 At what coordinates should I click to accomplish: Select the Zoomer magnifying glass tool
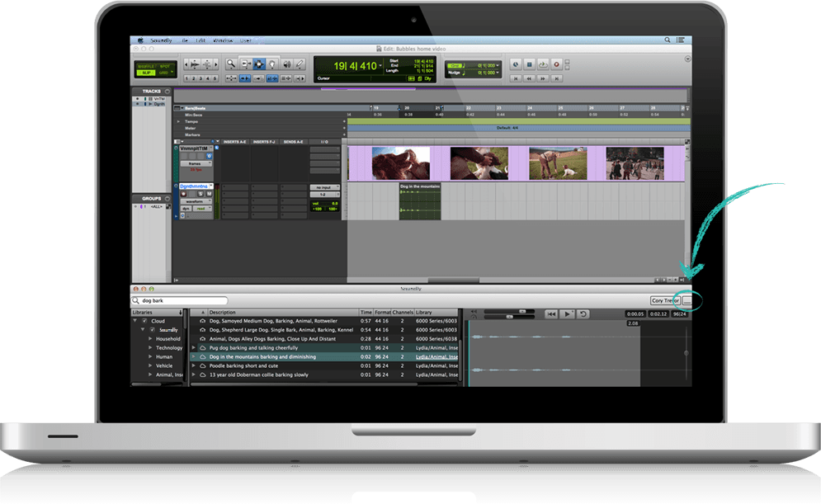(x=232, y=64)
